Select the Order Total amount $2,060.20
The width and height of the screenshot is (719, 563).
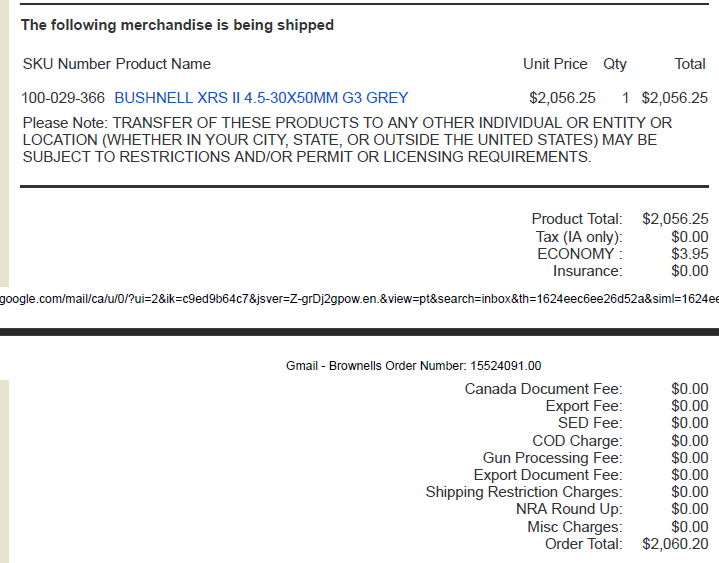pos(675,544)
